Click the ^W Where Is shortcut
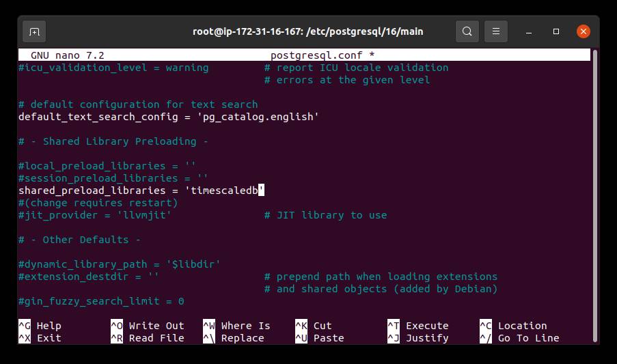The image size is (617, 364). pos(236,326)
